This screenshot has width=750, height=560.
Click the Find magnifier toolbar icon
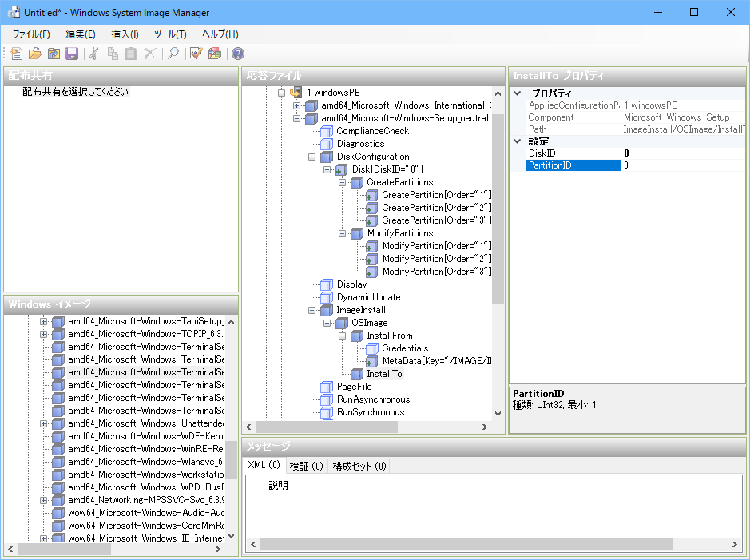[x=173, y=54]
